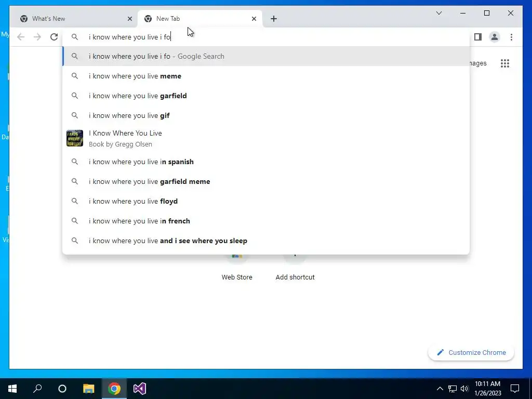This screenshot has width=532, height=399.
Task: Maximize the Chrome window
Action: pyautogui.click(x=486, y=13)
